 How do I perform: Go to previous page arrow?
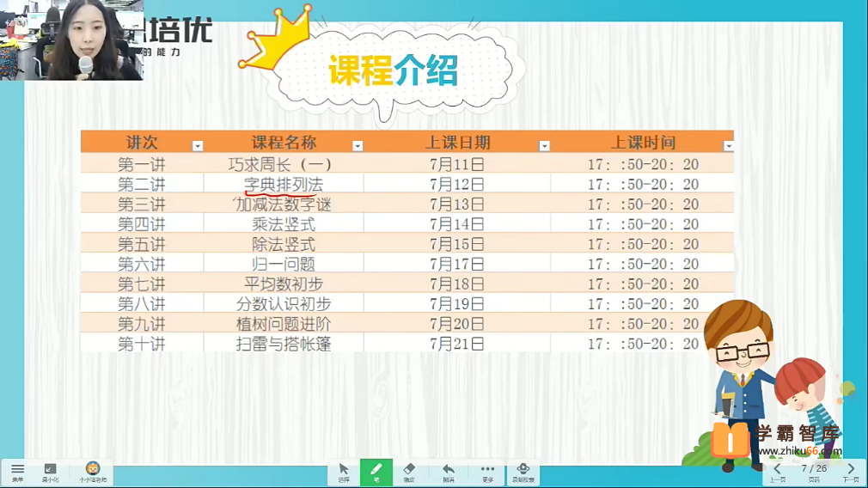pyautogui.click(x=777, y=473)
